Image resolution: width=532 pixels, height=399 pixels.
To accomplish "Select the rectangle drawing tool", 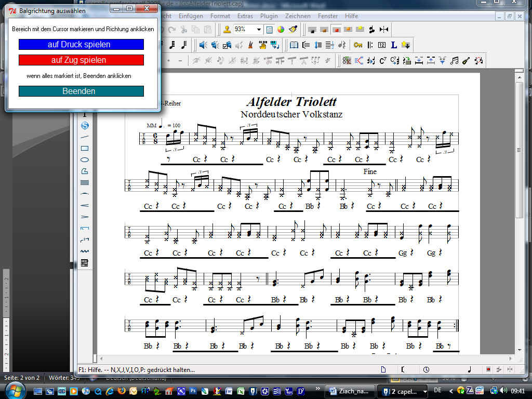I will (x=85, y=148).
